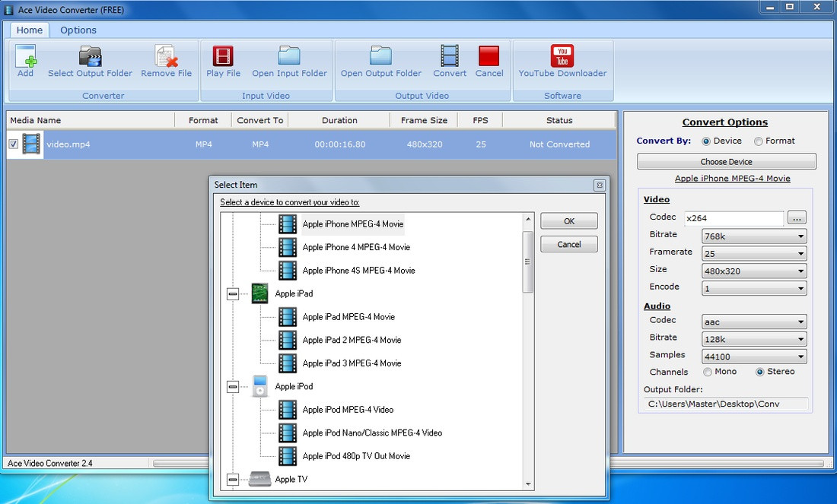Click Apple iPhone 4 MPEG-4 Movie icon
Image resolution: width=837 pixels, height=504 pixels.
pyautogui.click(x=288, y=247)
